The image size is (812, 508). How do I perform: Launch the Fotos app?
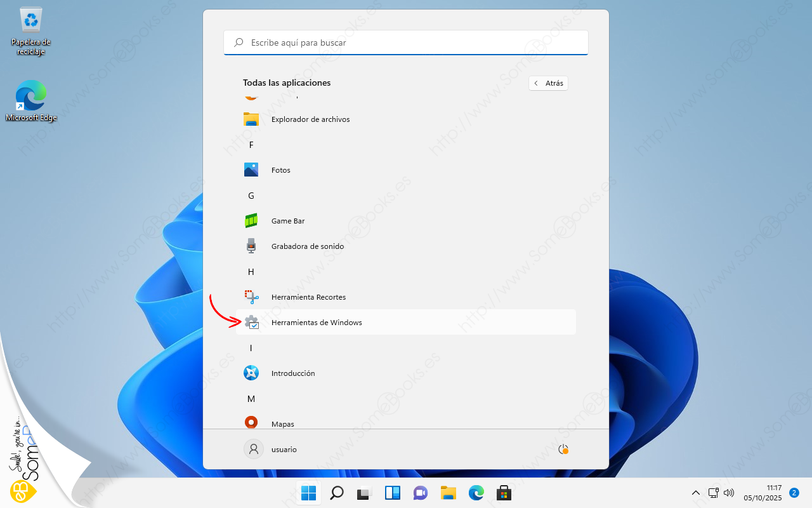pos(280,170)
